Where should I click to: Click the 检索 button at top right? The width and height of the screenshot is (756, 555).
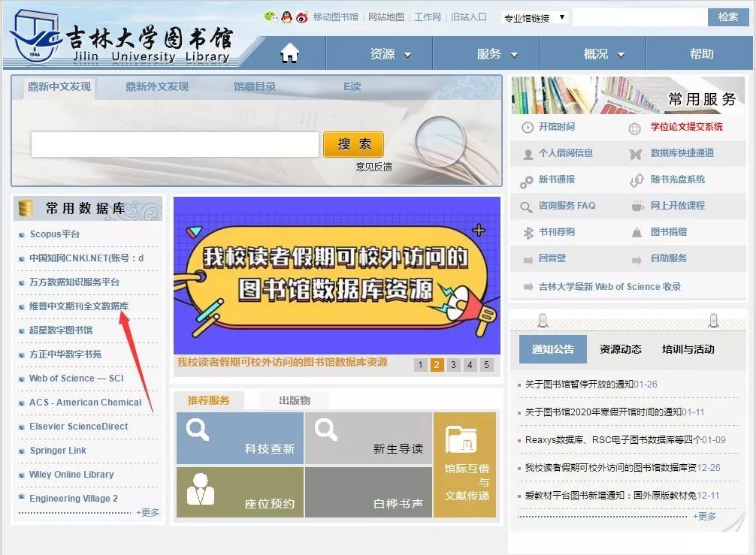point(727,17)
